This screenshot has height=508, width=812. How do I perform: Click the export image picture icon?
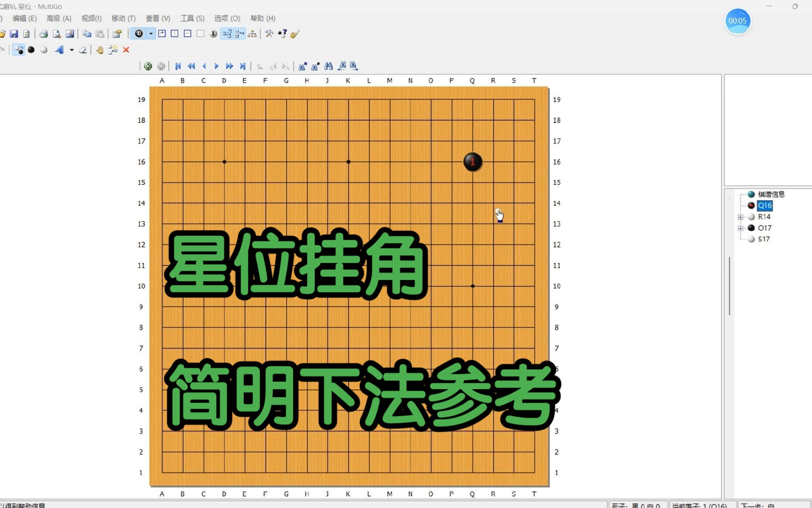click(x=70, y=34)
